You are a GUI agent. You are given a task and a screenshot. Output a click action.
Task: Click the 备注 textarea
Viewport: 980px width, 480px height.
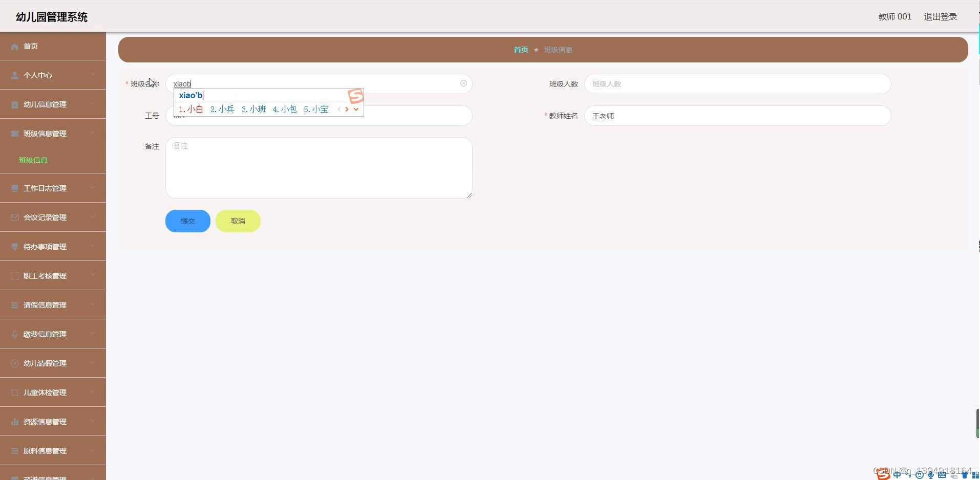[318, 168]
